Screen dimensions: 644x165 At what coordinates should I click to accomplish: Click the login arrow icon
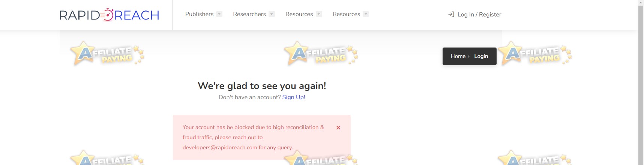click(451, 14)
